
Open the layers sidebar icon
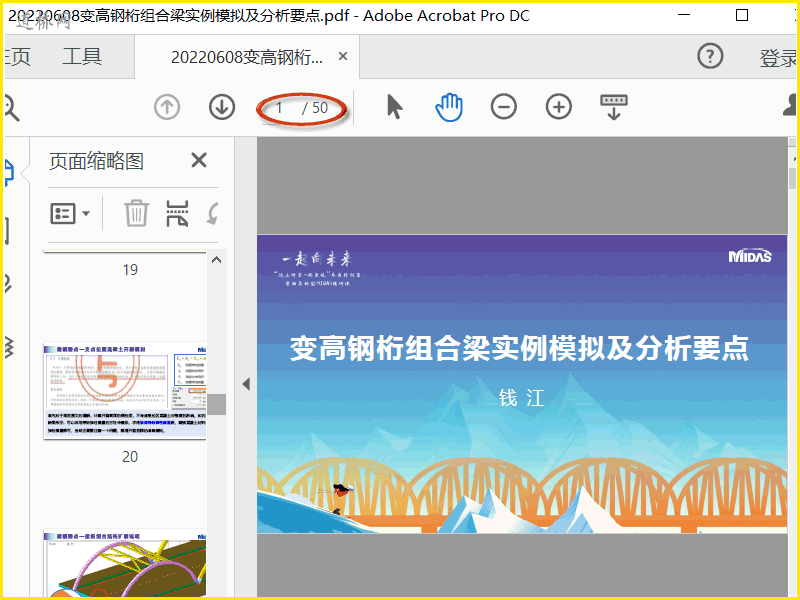click(9, 348)
